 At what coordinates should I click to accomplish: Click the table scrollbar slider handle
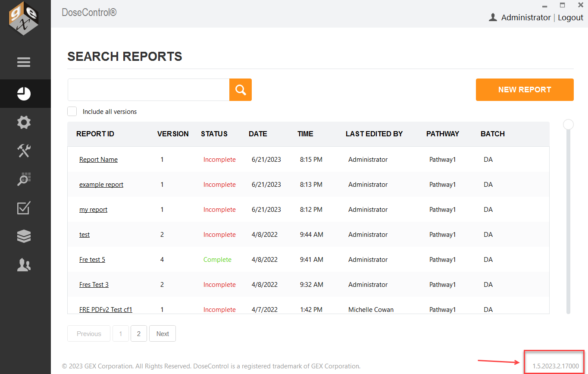click(569, 124)
